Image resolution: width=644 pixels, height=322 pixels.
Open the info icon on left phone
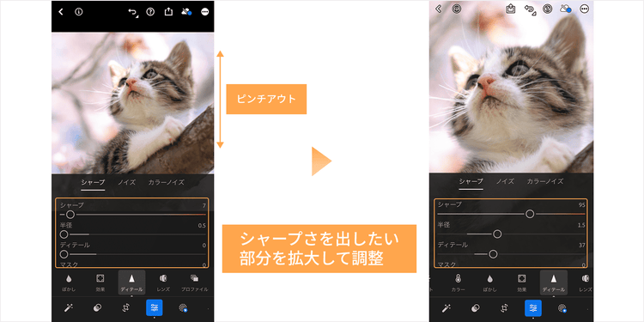(78, 12)
